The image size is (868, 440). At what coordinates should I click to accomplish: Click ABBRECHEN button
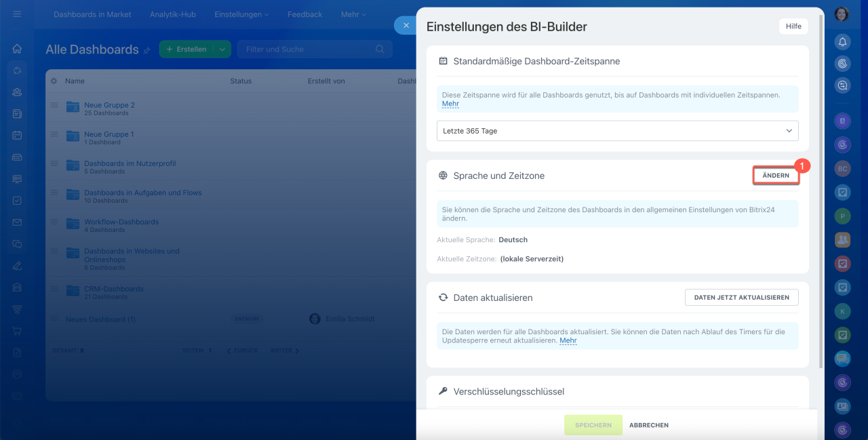pos(649,425)
